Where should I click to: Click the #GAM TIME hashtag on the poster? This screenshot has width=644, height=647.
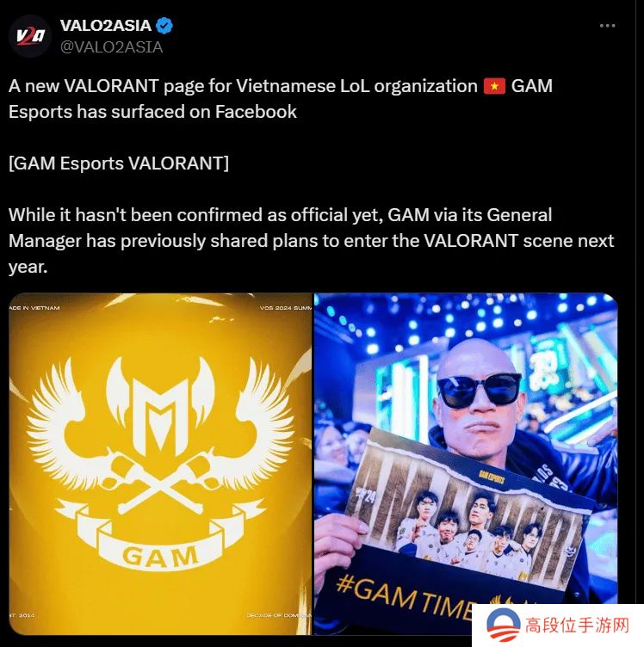click(x=405, y=596)
